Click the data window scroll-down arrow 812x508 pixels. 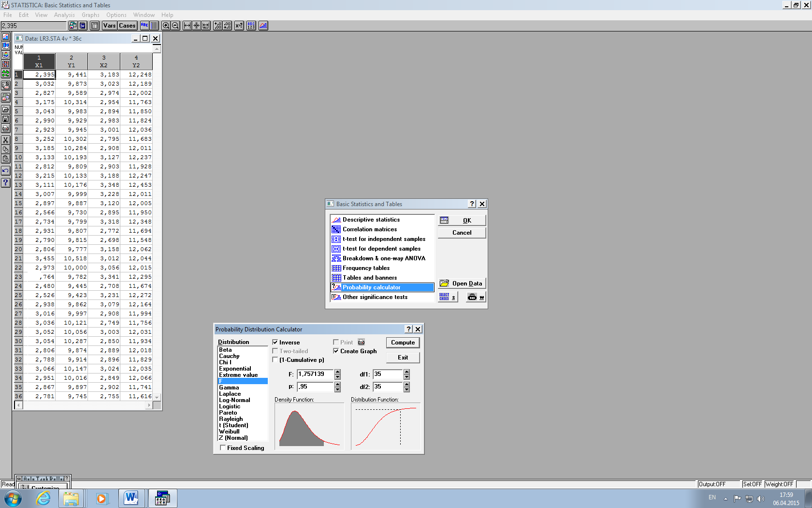(157, 397)
